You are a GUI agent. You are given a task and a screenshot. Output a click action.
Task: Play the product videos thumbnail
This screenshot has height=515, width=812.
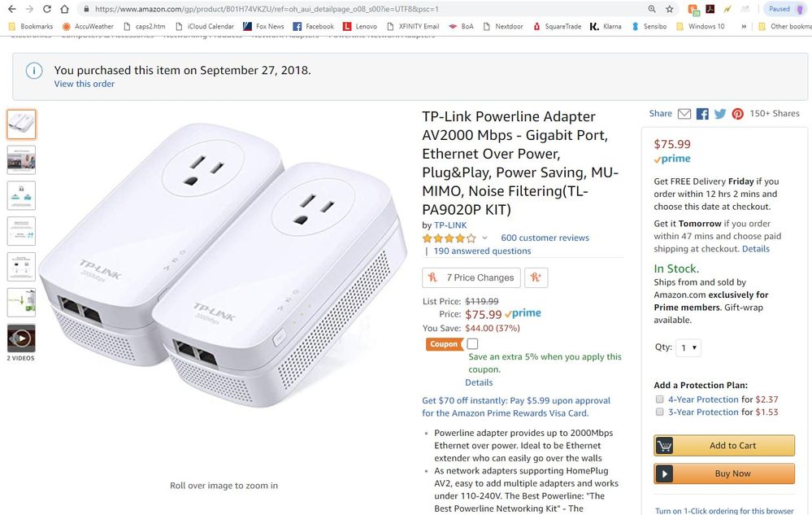pos(21,338)
